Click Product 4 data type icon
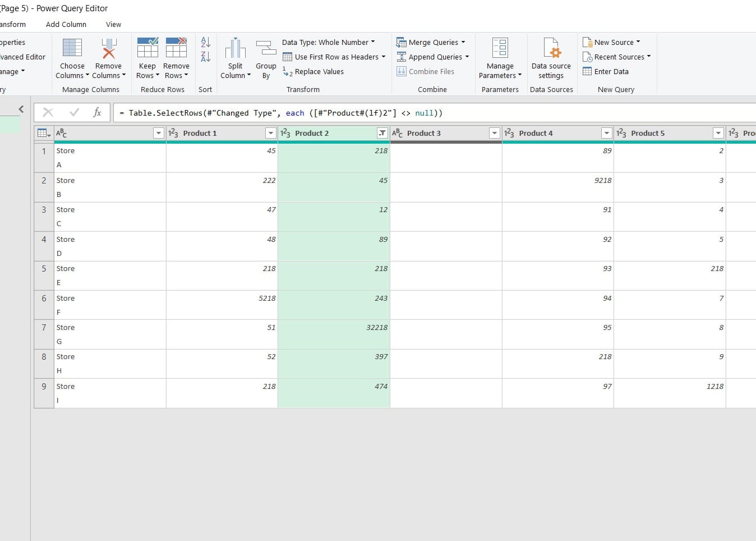 coord(509,133)
